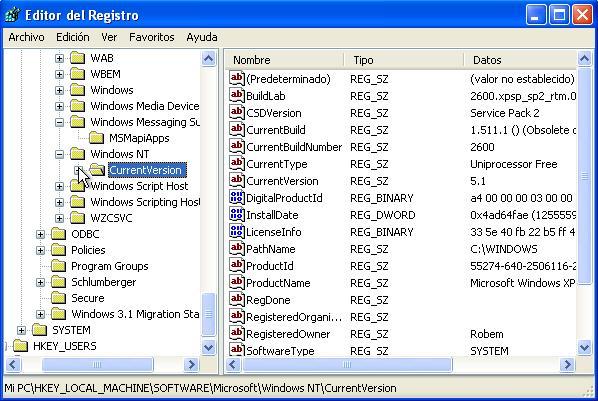The image size is (598, 401).
Task: Click the CurrentType string value icon
Action: click(x=236, y=164)
